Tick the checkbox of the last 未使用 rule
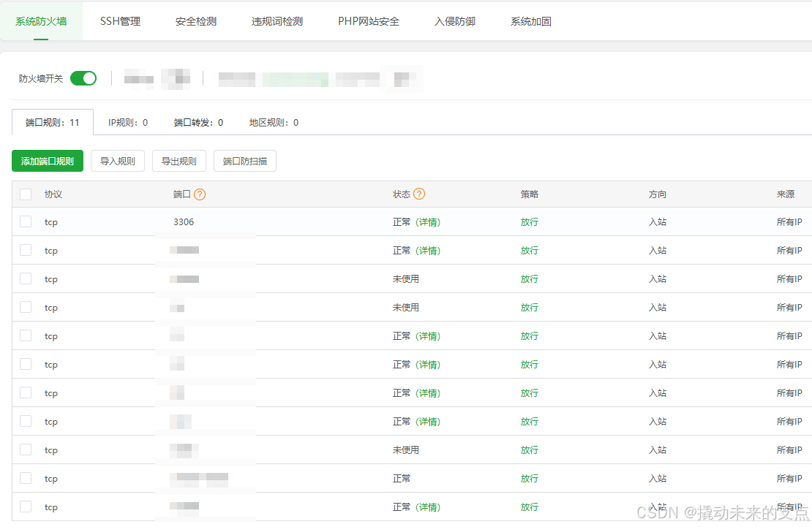The width and height of the screenshot is (812, 527). [x=26, y=450]
